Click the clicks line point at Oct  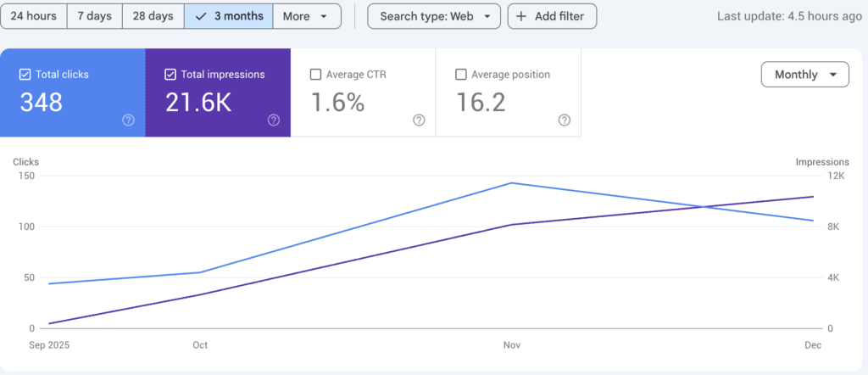tap(200, 272)
